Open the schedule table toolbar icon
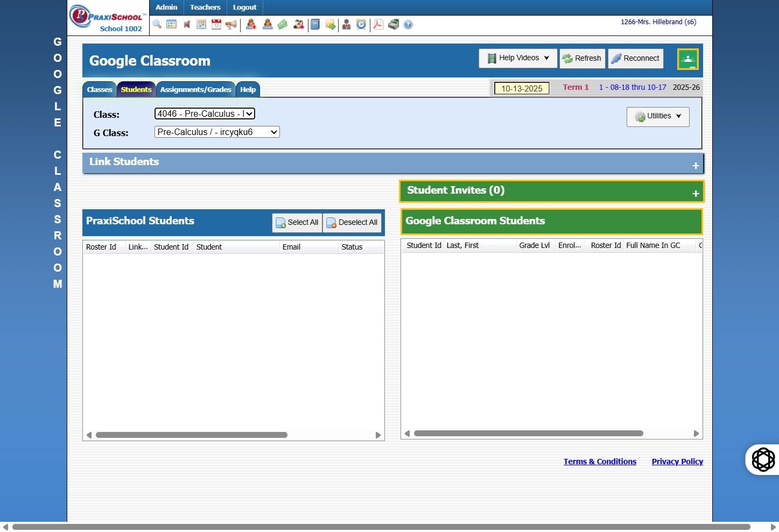The width and height of the screenshot is (779, 532). tap(201, 24)
